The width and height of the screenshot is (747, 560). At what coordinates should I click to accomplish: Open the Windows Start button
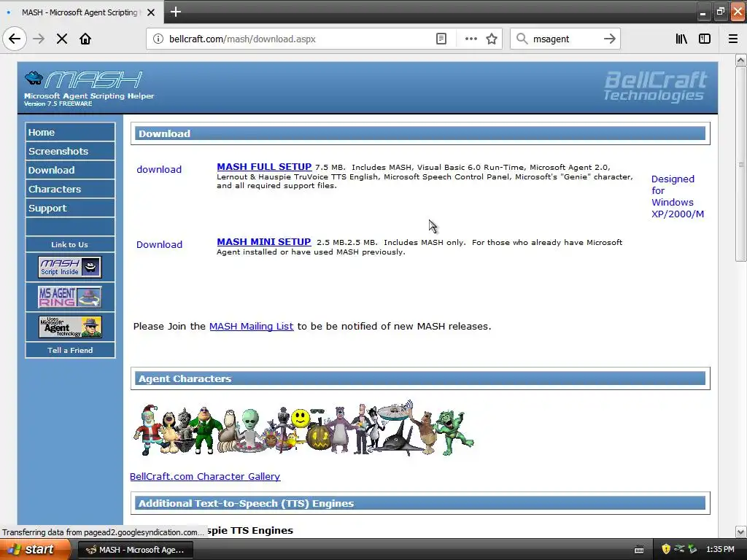(35, 549)
